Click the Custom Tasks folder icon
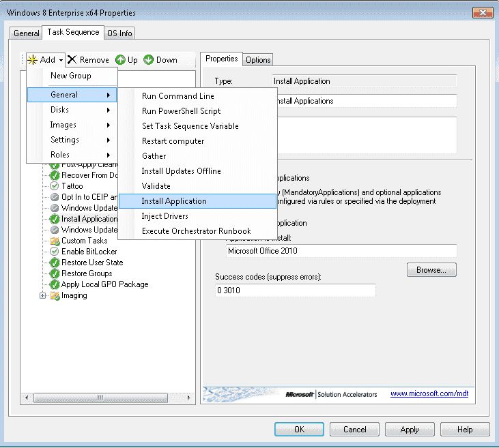499x448 pixels. pos(55,241)
